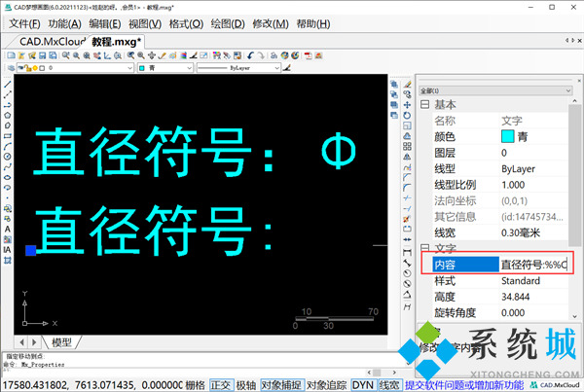584x392 pixels.
Task: Collapse the 基本 properties section
Action: point(424,105)
